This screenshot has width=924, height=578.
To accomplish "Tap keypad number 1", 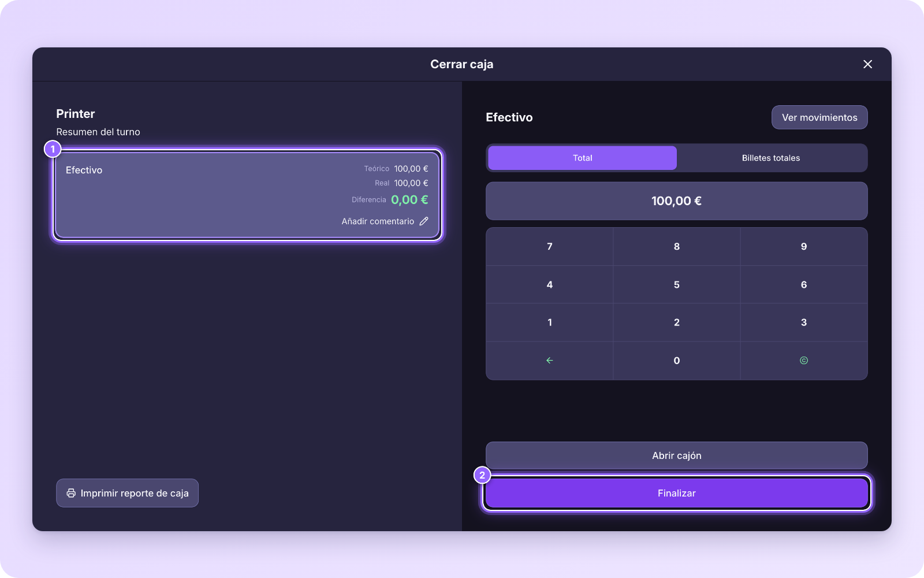I will tap(550, 323).
